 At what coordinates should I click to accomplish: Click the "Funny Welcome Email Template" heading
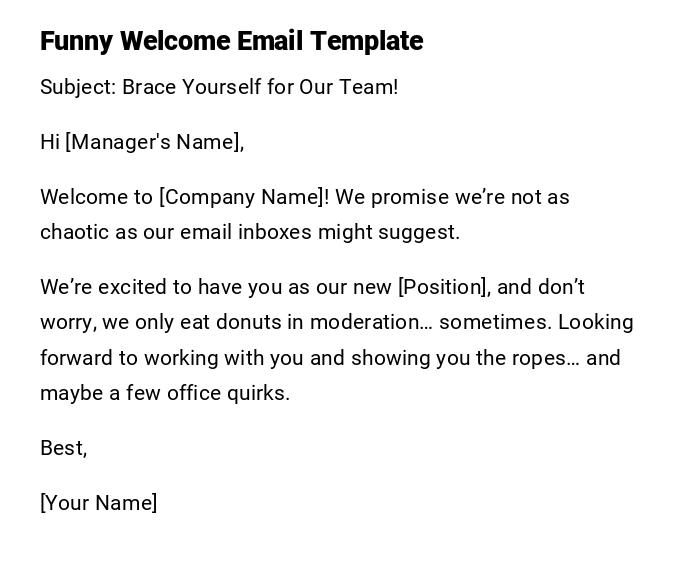[231, 41]
